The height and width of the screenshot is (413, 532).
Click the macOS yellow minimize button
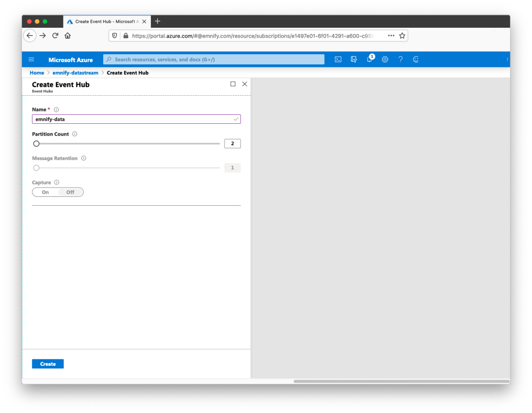click(x=37, y=21)
